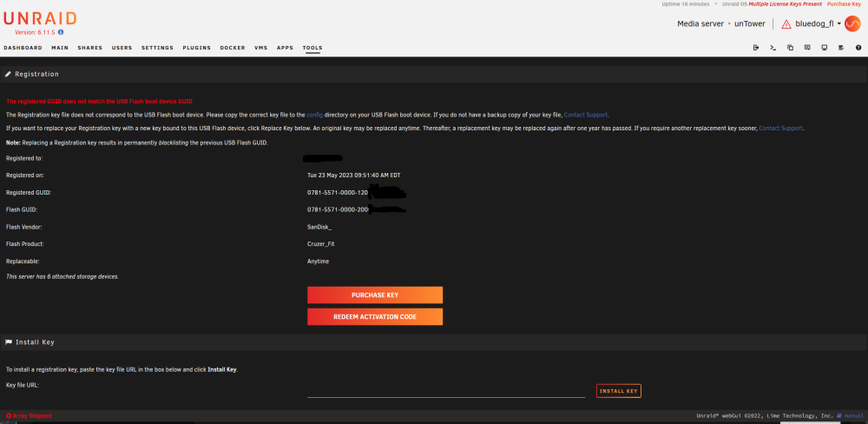Click the Uptime 16 minutes text
This screenshot has width=868, height=424.
click(686, 3)
